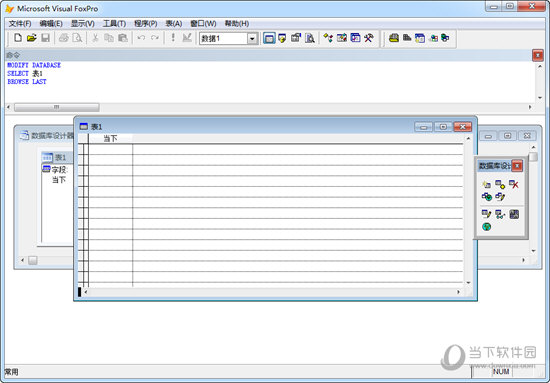Click the Undo arrow icon
The height and width of the screenshot is (383, 550).
coord(141,38)
